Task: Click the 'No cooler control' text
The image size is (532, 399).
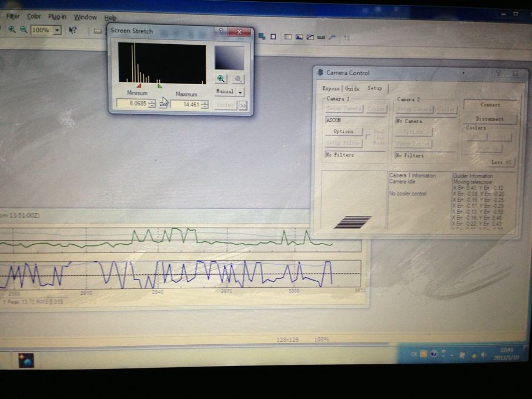Action: click(407, 194)
